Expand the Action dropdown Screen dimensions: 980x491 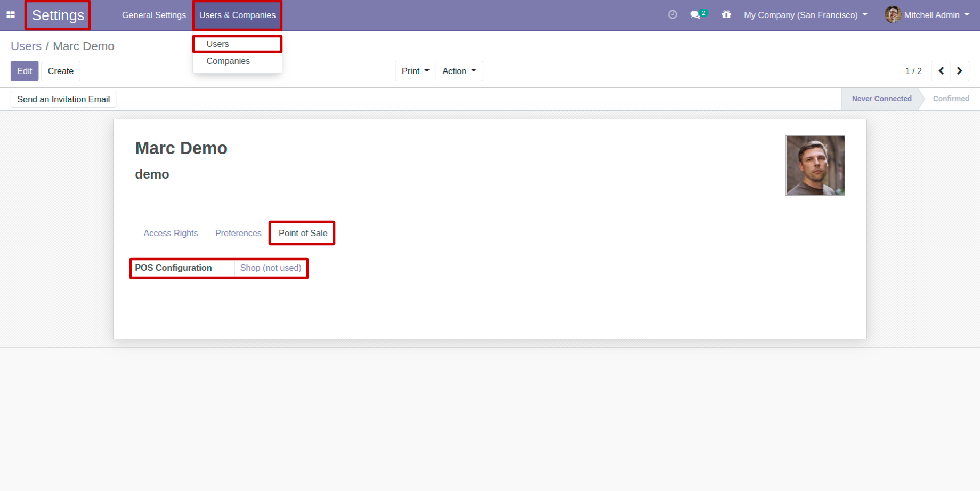[x=459, y=71]
